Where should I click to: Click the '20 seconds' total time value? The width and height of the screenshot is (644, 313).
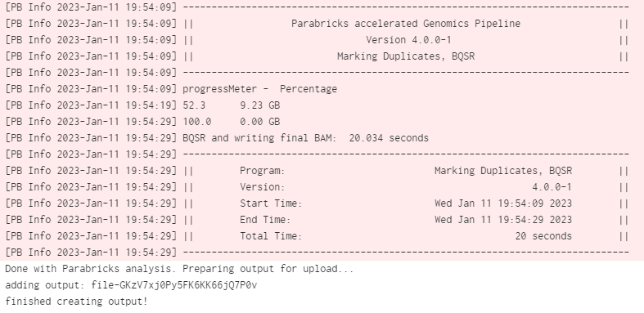pos(543,236)
